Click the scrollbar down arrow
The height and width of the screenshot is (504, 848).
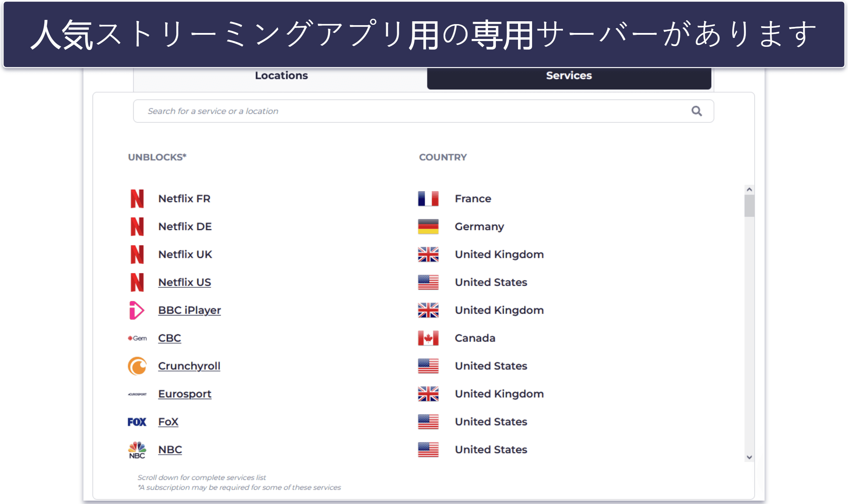(x=749, y=457)
